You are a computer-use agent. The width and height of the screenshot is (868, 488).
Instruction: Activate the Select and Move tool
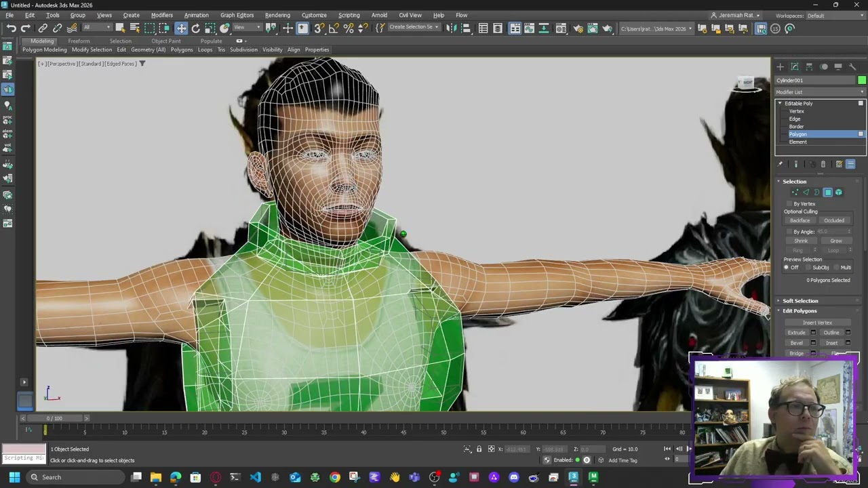click(181, 28)
